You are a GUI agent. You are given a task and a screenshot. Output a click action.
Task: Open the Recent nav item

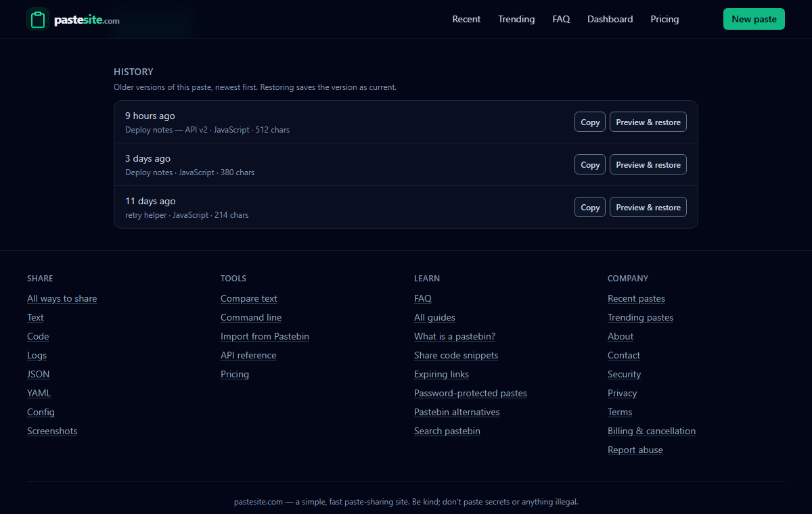[x=466, y=19]
